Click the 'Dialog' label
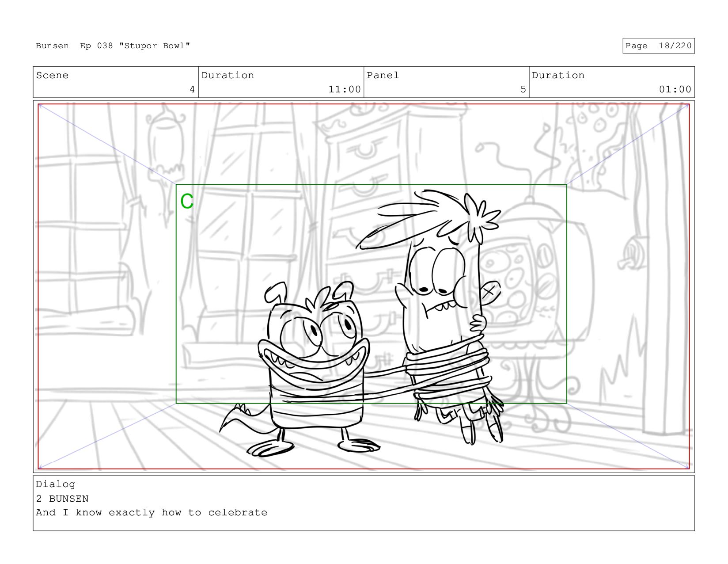 56,484
